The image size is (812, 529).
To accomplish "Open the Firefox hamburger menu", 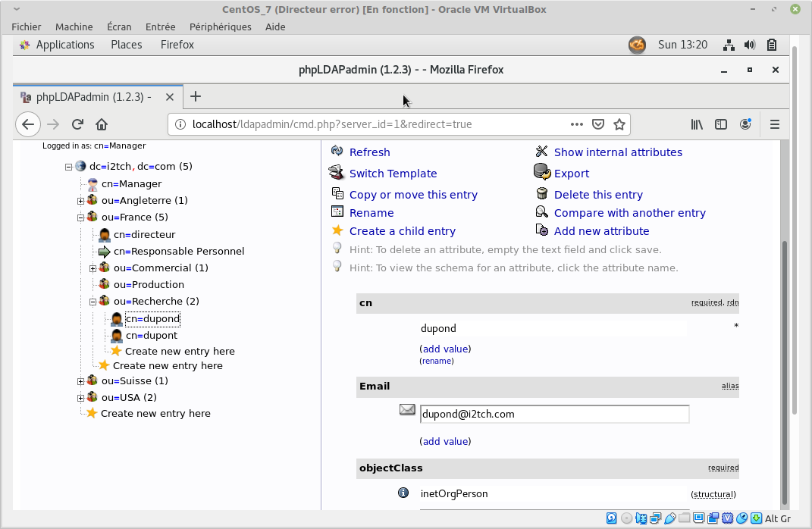I will (775, 124).
